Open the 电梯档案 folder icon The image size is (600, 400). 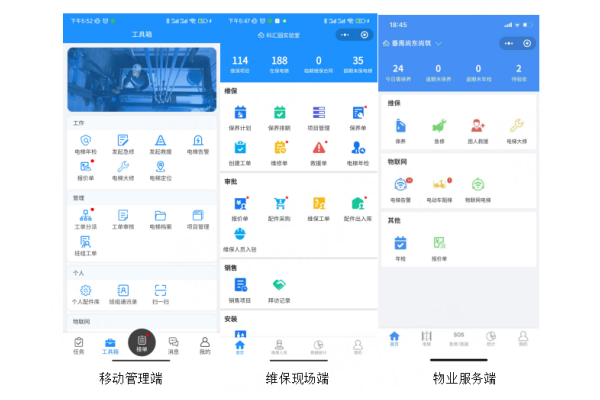(x=160, y=216)
